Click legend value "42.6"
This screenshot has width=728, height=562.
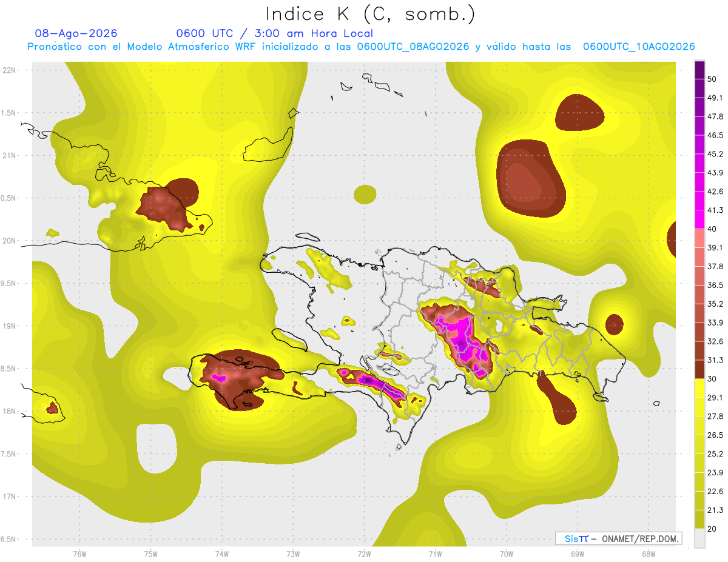(x=715, y=192)
